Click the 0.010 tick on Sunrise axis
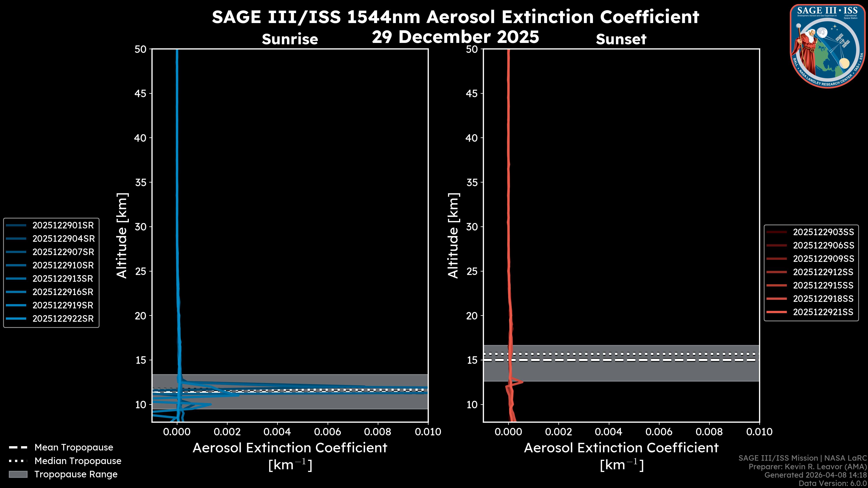The width and height of the screenshot is (868, 488). (428, 432)
